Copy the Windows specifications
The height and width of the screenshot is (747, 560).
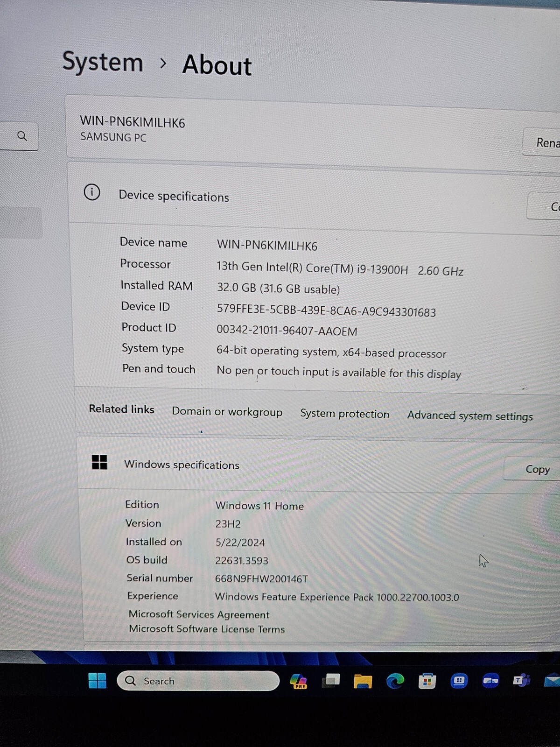pos(532,469)
